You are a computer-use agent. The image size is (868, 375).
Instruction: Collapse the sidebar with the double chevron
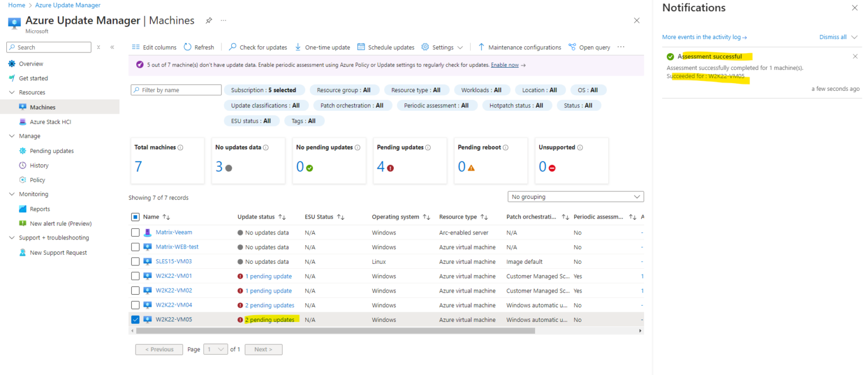click(112, 47)
